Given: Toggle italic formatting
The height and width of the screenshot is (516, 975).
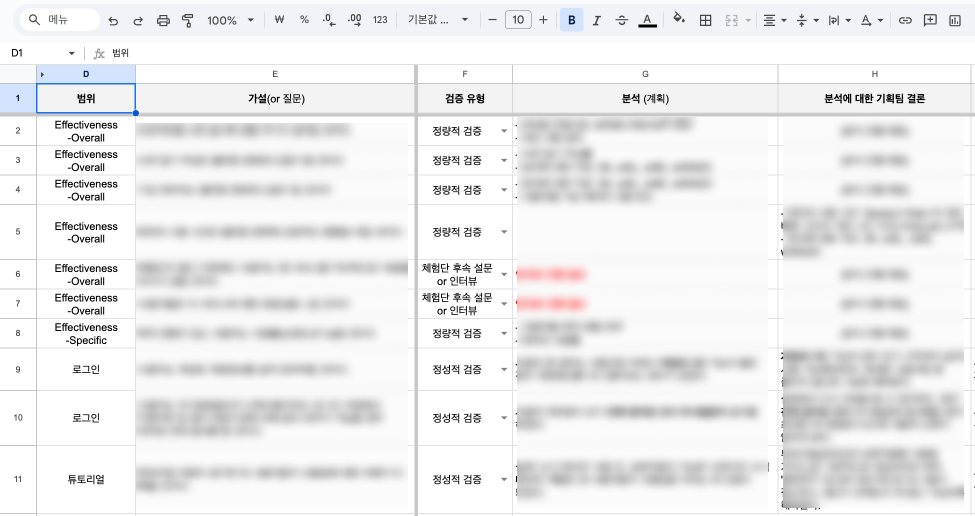Looking at the screenshot, I should pos(596,20).
